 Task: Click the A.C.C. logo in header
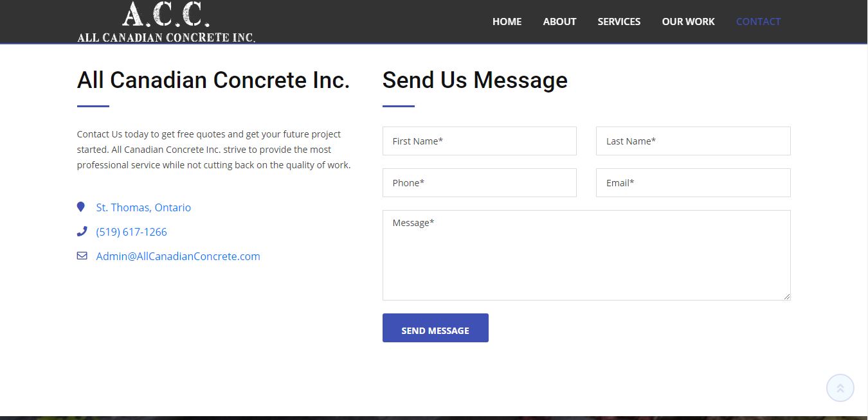click(x=166, y=22)
